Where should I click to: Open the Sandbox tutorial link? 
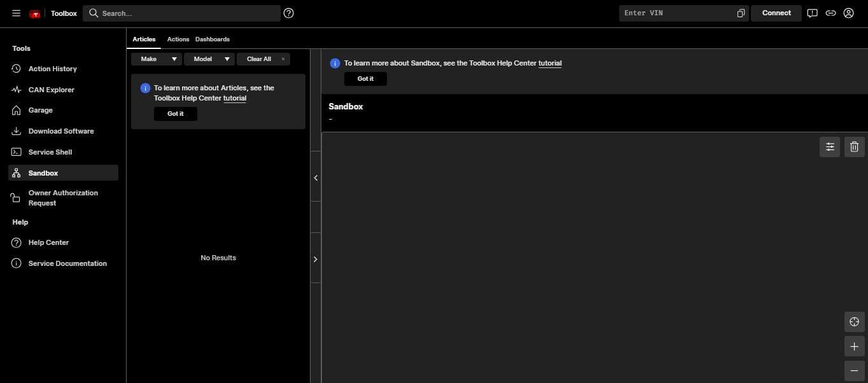pos(550,64)
